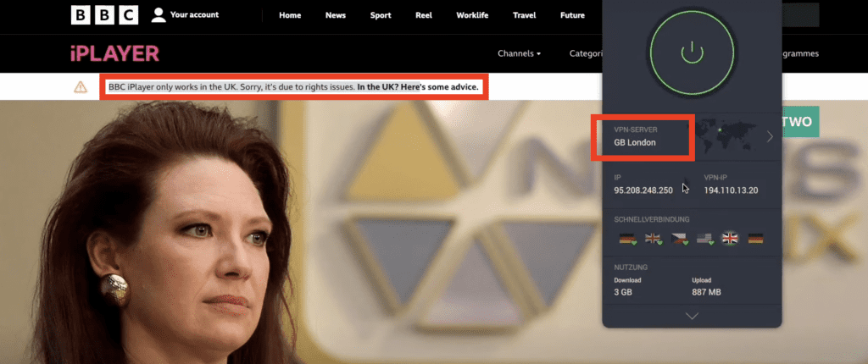Click the GB London server name
The width and height of the screenshot is (868, 364).
(x=635, y=142)
